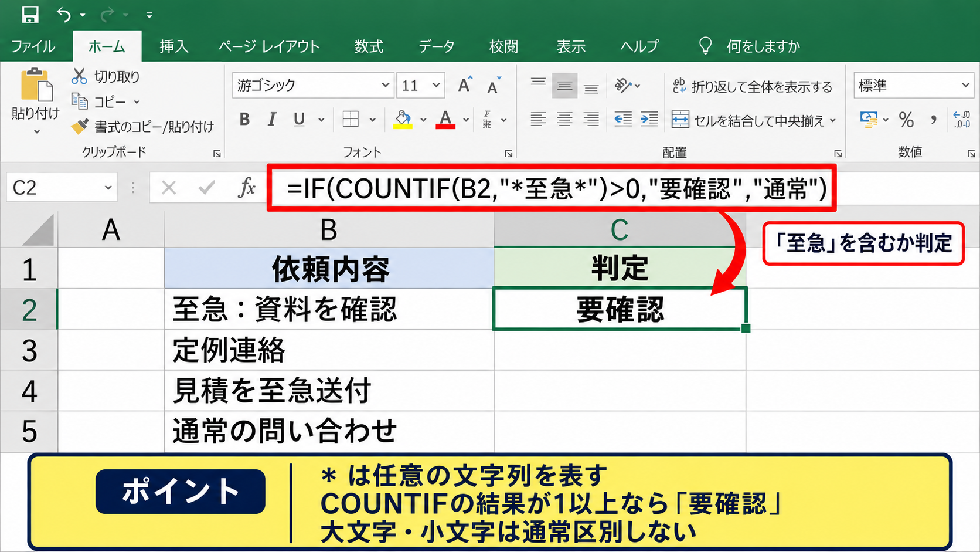The image size is (980, 552).
Task: Open the ファイル tab
Action: (33, 46)
